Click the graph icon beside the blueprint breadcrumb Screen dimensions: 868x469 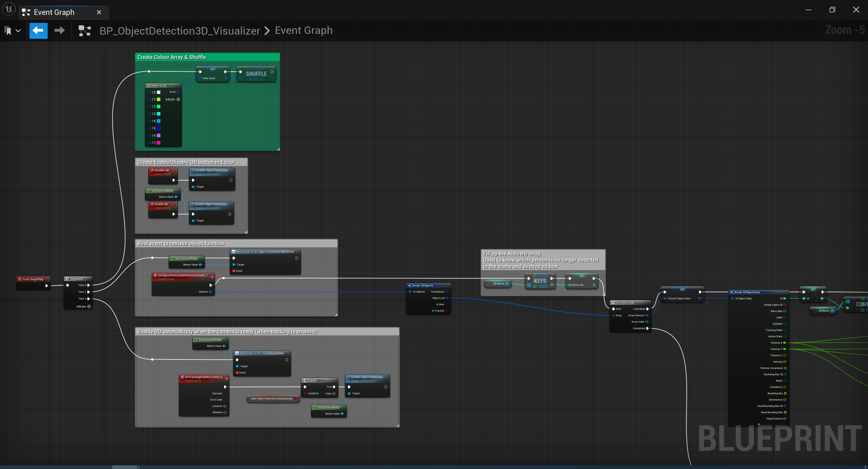pos(85,31)
